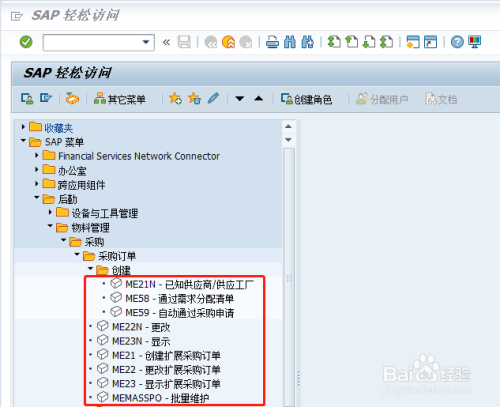Viewport: 500px width, 407px height.
Task: Click the Find binoculars icon
Action: click(290, 42)
